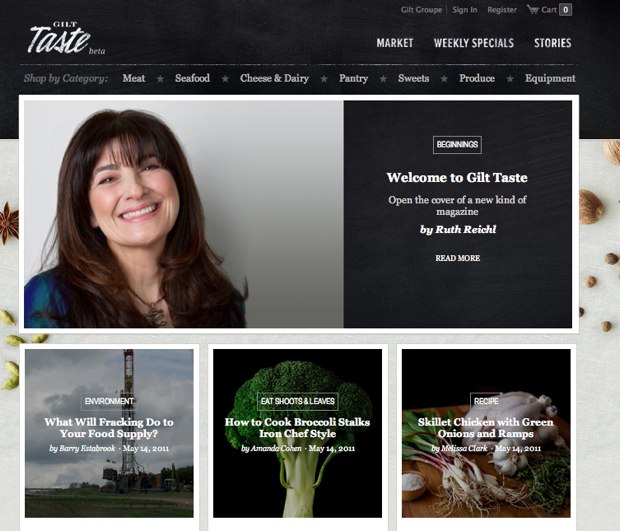Open the Equipment category
The width and height of the screenshot is (620, 531).
(550, 78)
